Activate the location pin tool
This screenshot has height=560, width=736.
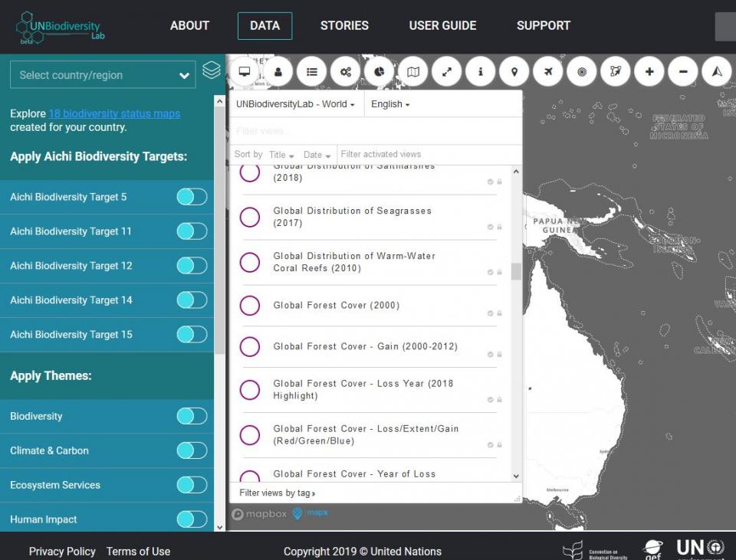pyautogui.click(x=514, y=71)
